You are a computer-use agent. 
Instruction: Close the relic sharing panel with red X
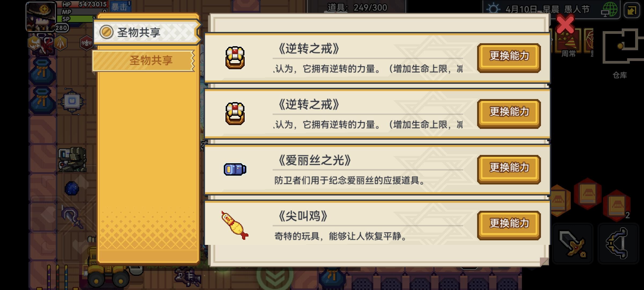point(565,24)
